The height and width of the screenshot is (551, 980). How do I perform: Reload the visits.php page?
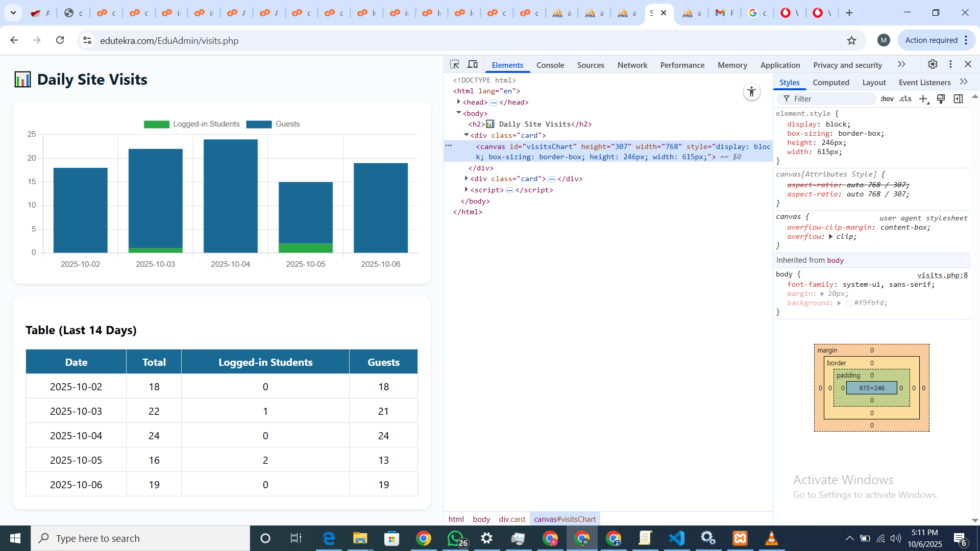coord(60,40)
